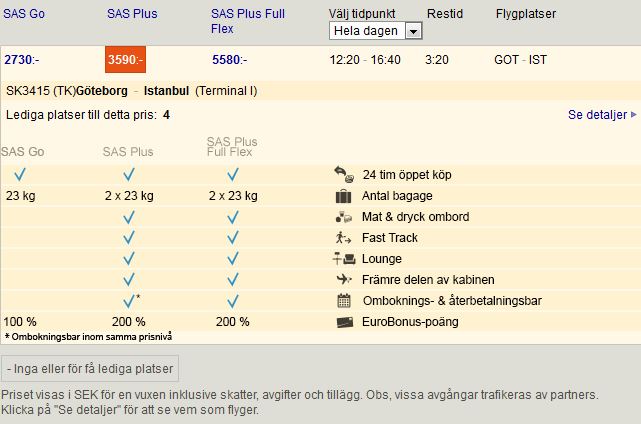The width and height of the screenshot is (641, 424).
Task: Choose the 2730:- SAS Go price
Action: click(22, 60)
